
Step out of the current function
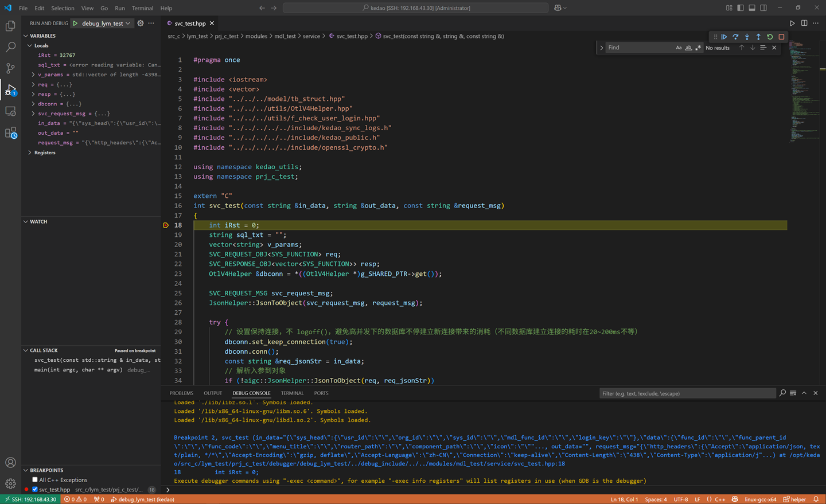click(758, 37)
